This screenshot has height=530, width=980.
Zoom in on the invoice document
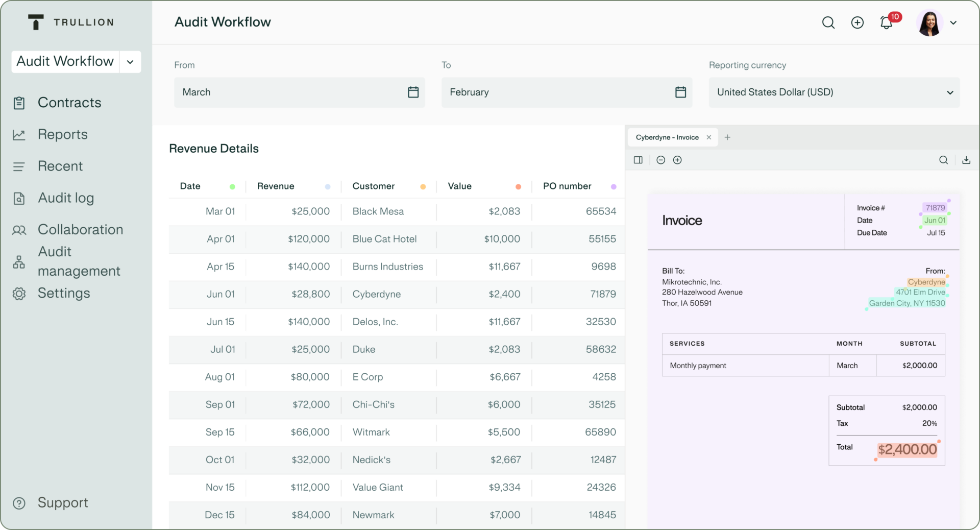(x=678, y=160)
